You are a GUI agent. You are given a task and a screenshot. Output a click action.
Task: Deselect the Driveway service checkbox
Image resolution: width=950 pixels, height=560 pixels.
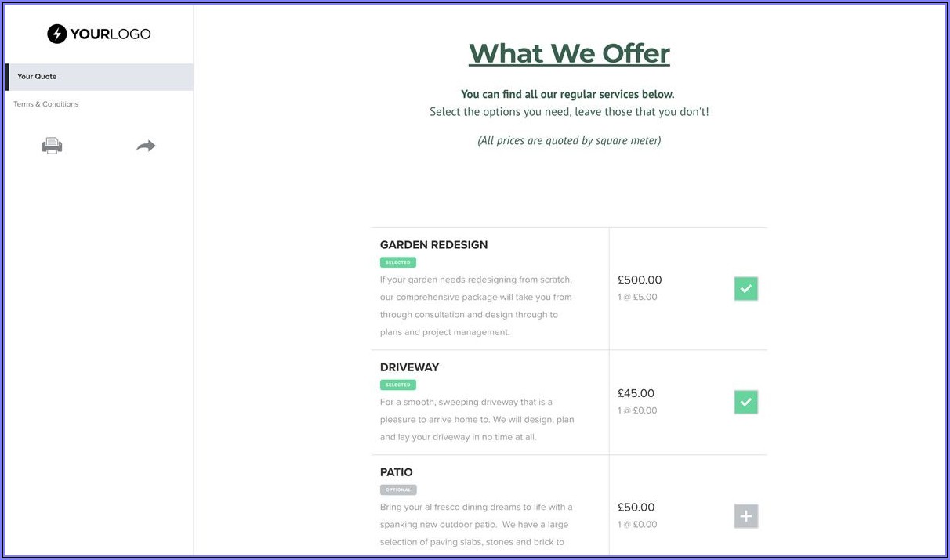click(745, 403)
